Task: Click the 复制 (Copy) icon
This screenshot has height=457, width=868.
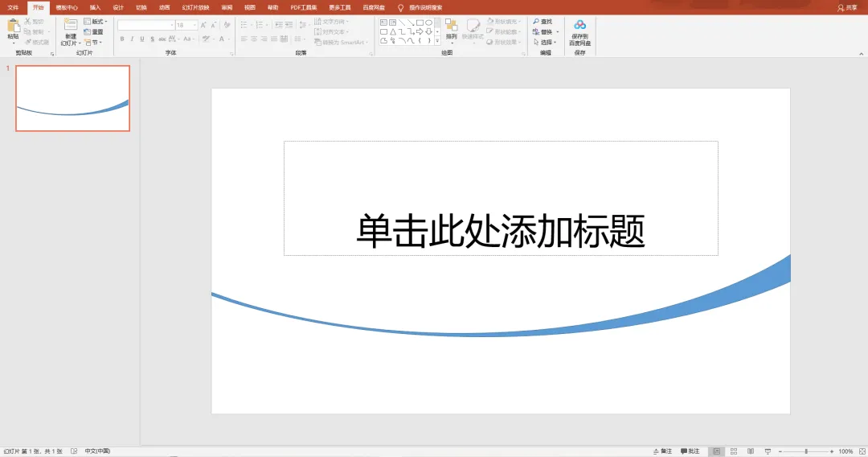Action: pos(27,31)
